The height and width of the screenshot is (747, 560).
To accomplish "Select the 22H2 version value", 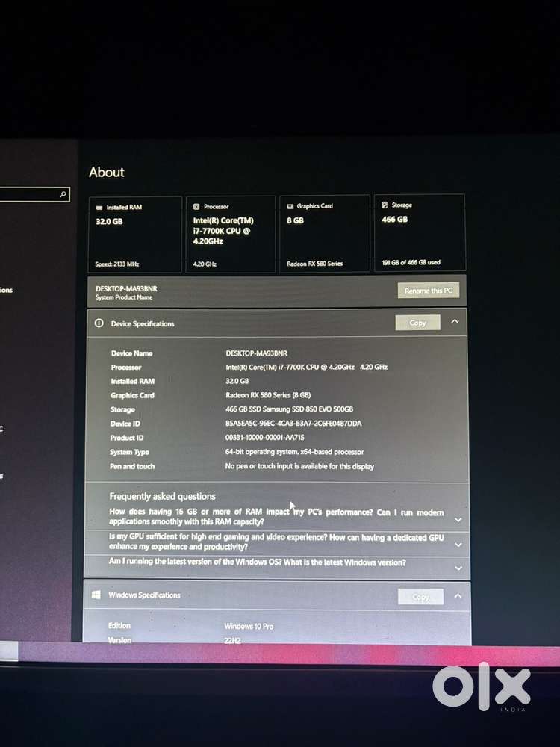I will (x=232, y=641).
